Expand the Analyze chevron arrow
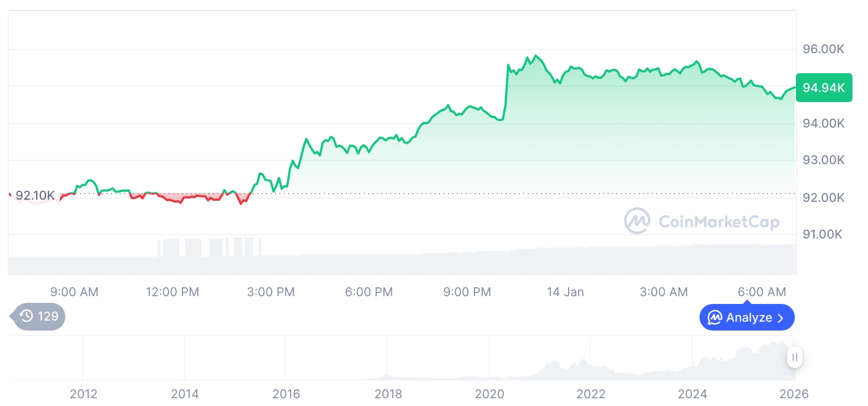868x406 pixels. [x=781, y=318]
